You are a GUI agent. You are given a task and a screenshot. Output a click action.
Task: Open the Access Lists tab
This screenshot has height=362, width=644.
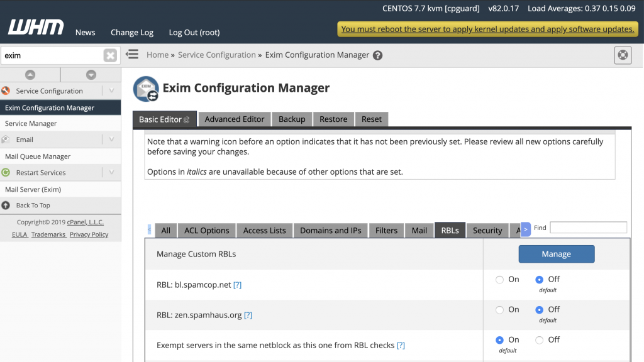coord(265,230)
